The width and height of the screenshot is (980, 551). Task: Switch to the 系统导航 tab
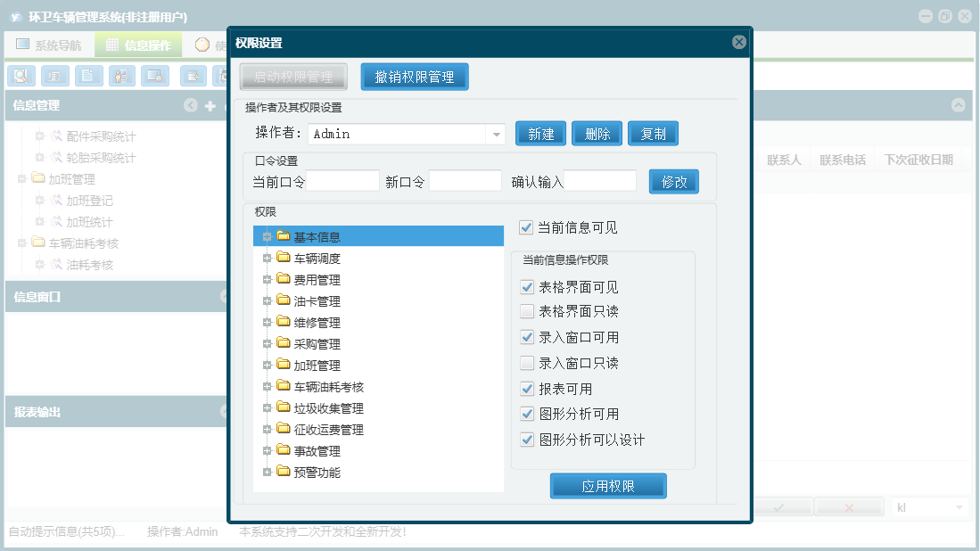click(49, 45)
